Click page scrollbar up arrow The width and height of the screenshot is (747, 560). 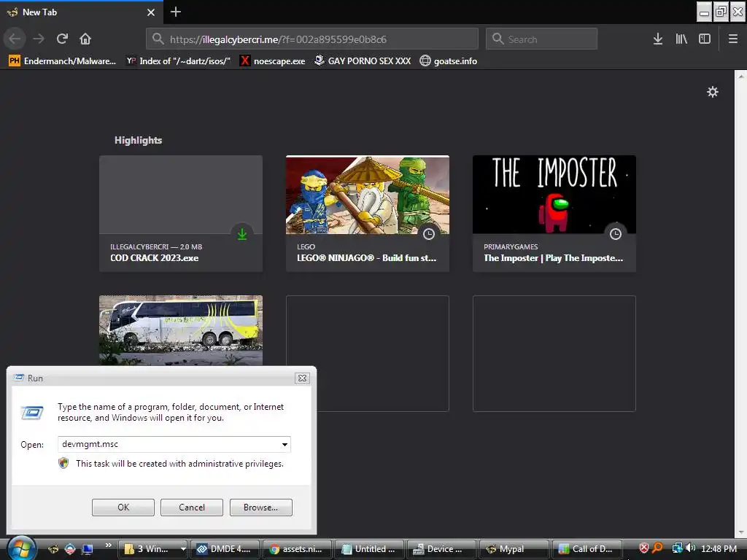click(x=741, y=75)
